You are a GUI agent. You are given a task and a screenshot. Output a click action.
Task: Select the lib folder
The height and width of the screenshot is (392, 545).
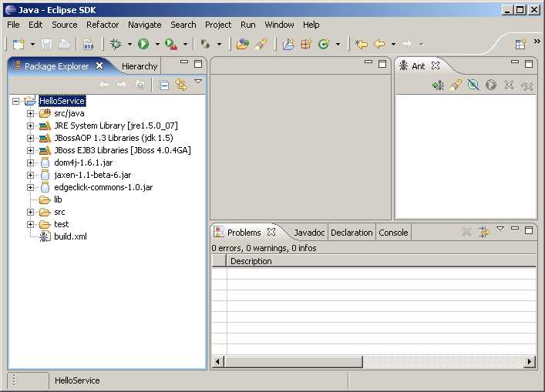(x=58, y=199)
